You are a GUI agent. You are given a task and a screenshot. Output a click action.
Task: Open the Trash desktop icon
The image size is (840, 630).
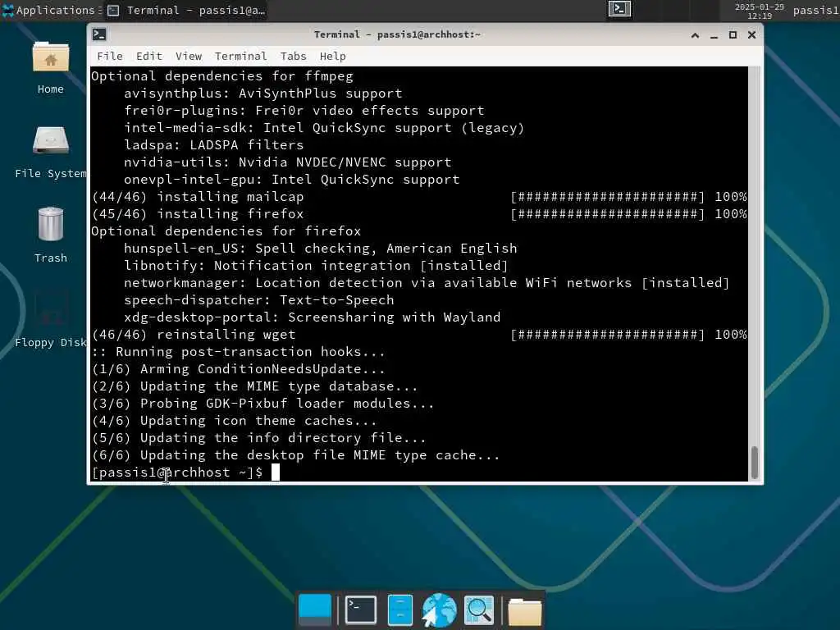(50, 235)
